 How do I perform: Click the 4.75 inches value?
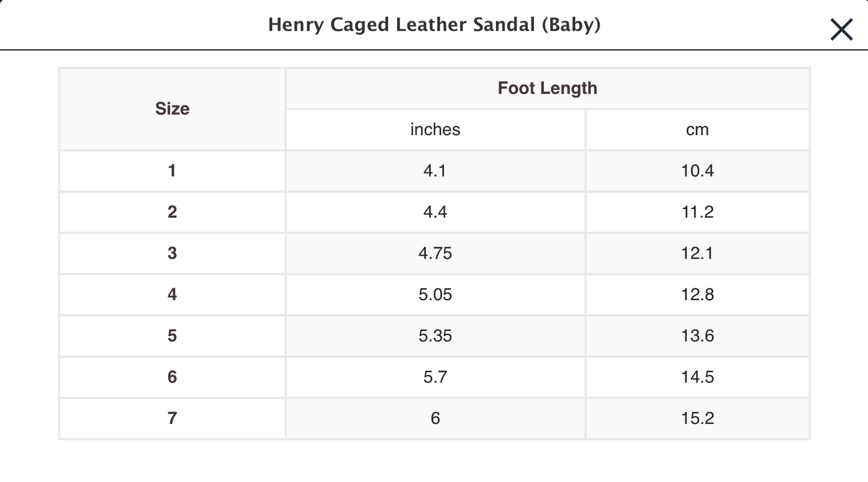coord(435,253)
